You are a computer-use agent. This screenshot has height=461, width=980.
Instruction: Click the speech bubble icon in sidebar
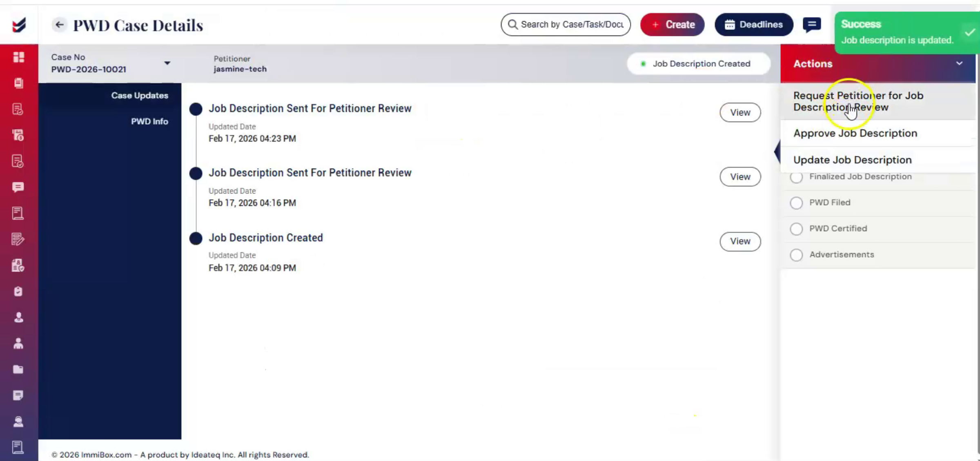[18, 187]
